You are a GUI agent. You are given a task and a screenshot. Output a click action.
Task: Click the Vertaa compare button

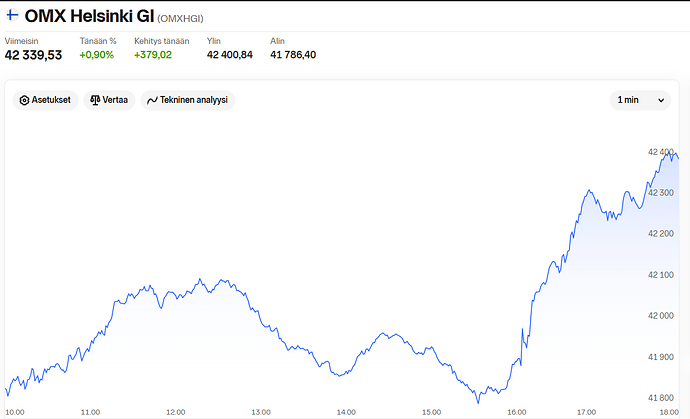pos(109,100)
